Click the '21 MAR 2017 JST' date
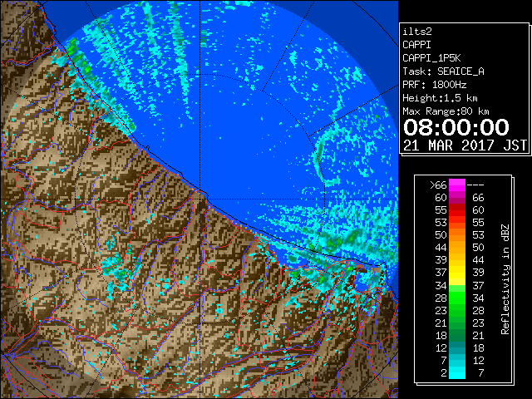The height and width of the screenshot is (399, 532). 465,145
